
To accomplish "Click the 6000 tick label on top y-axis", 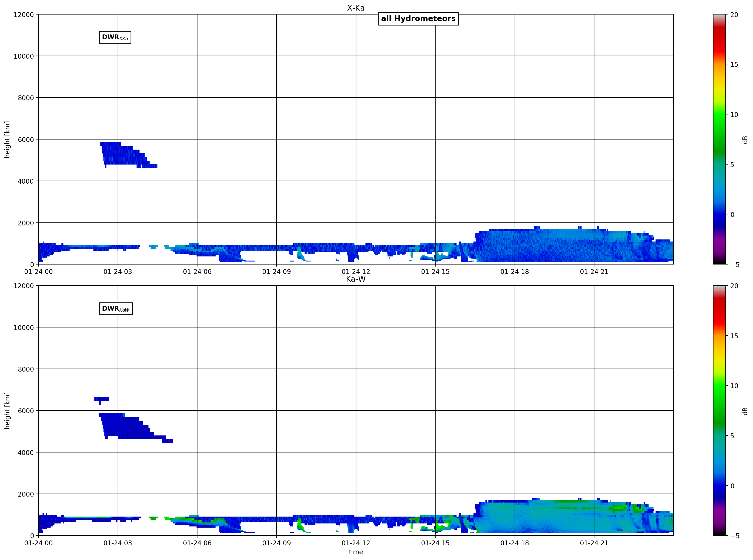I will pos(26,140).
